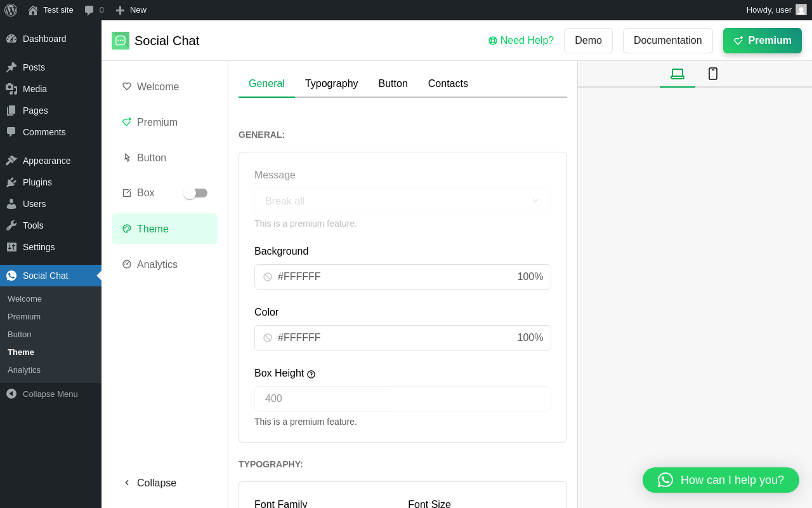812x508 pixels.
Task: Click the Background 100% opacity value
Action: tap(530, 277)
